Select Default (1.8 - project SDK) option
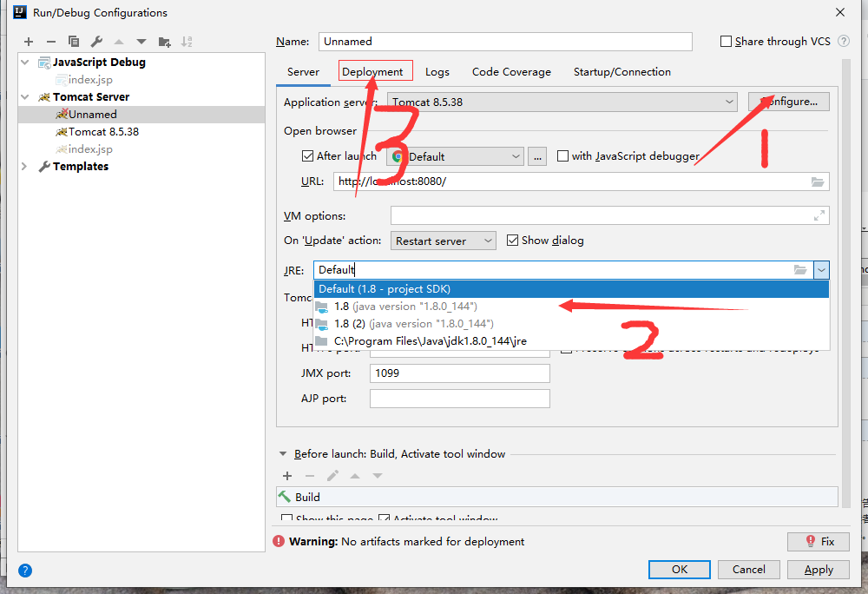The width and height of the screenshot is (868, 594). (x=571, y=289)
